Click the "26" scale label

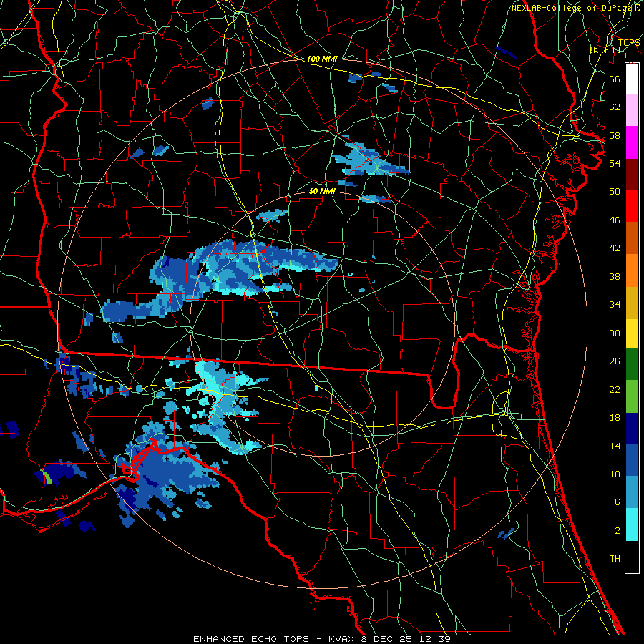pos(615,361)
